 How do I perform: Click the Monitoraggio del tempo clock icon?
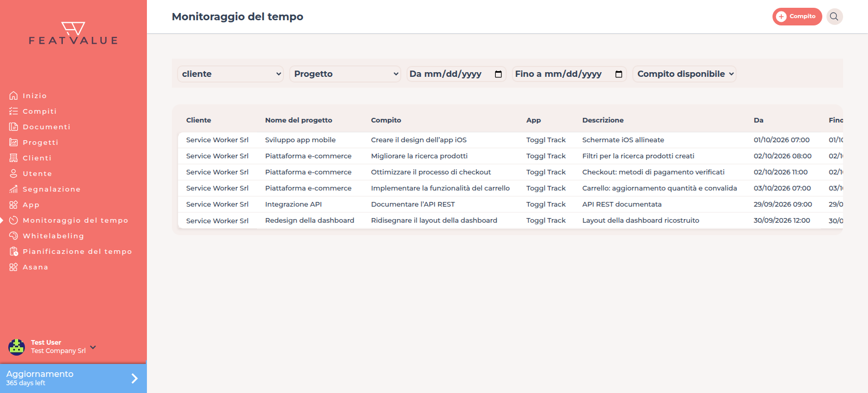click(13, 220)
